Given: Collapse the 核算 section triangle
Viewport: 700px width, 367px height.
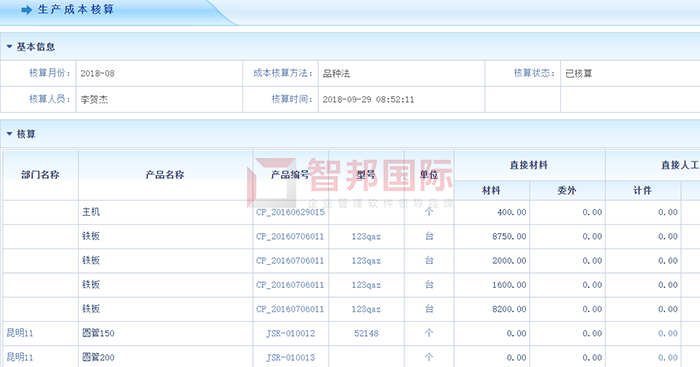Looking at the screenshot, I should coord(9,133).
